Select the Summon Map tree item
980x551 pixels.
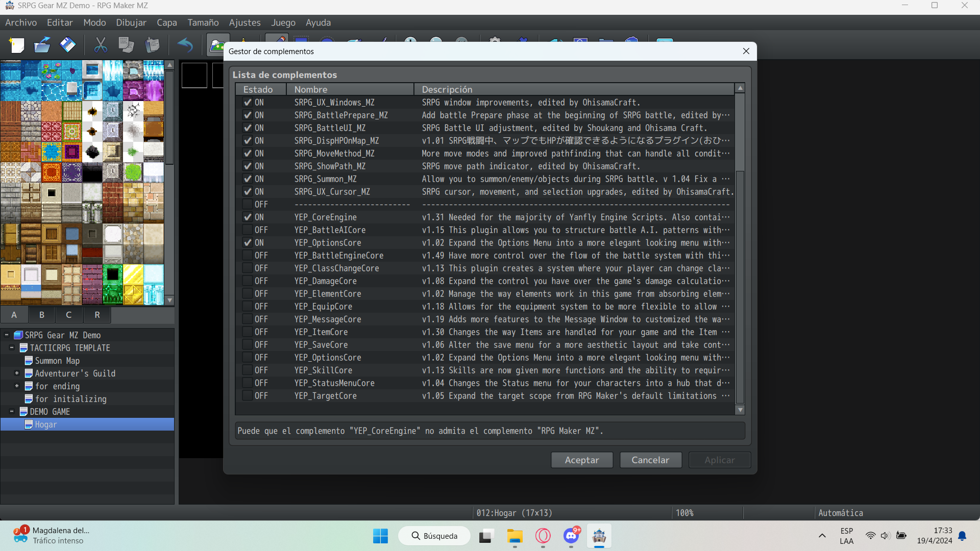[x=57, y=361]
